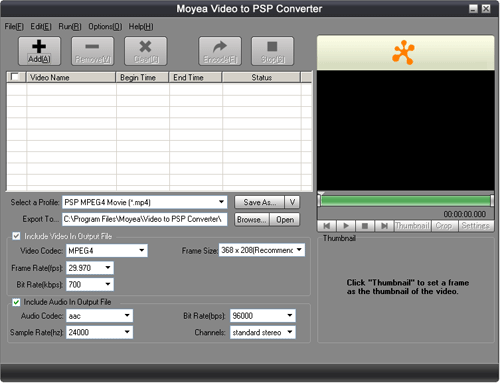Click the stop icon under preview
Image resolution: width=500 pixels, height=383 pixels.
[365, 226]
